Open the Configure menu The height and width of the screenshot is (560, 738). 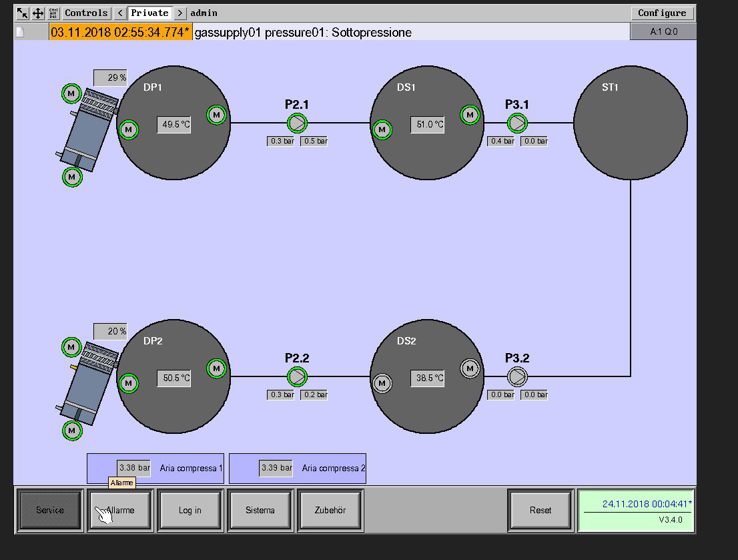coord(662,13)
